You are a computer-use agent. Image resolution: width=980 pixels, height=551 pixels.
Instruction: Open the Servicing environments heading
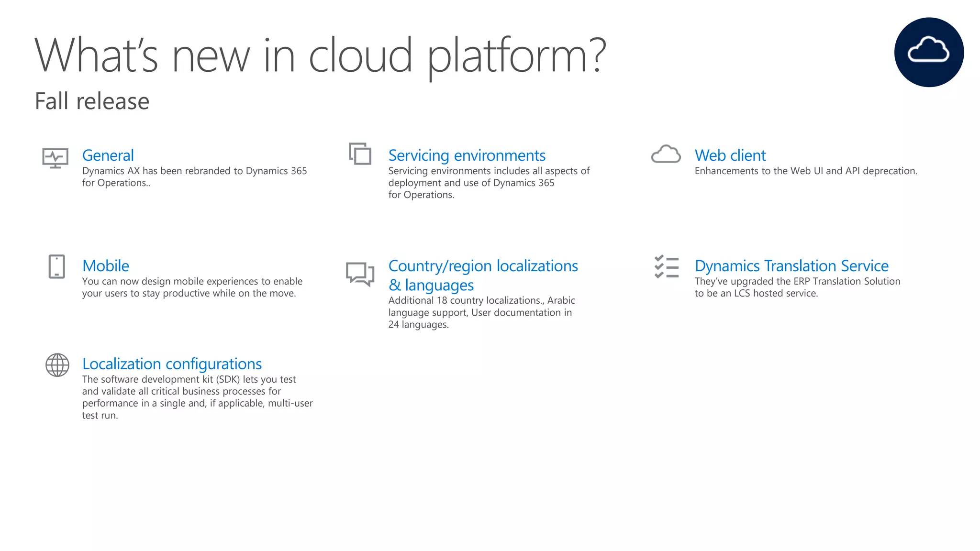coord(467,155)
